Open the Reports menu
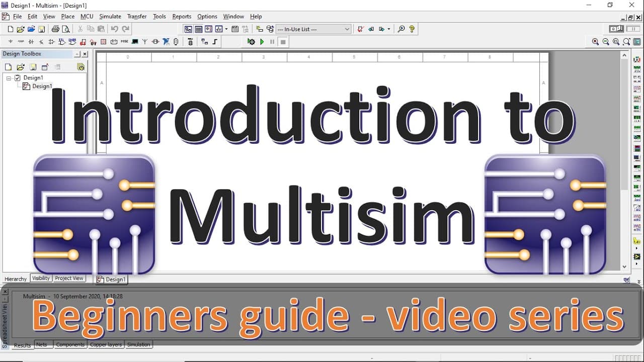 click(x=182, y=17)
